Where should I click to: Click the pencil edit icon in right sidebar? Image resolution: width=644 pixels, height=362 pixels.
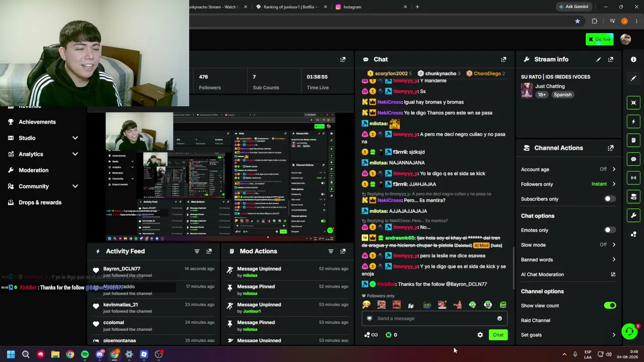tap(633, 78)
